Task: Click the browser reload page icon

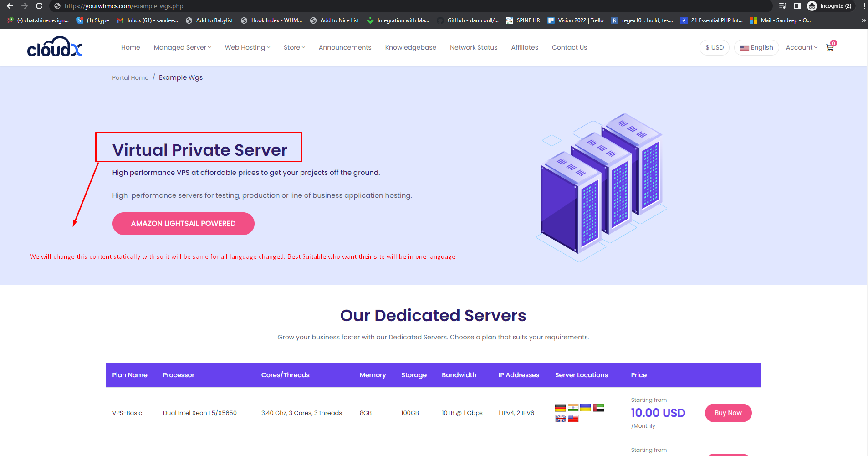Action: click(x=39, y=6)
